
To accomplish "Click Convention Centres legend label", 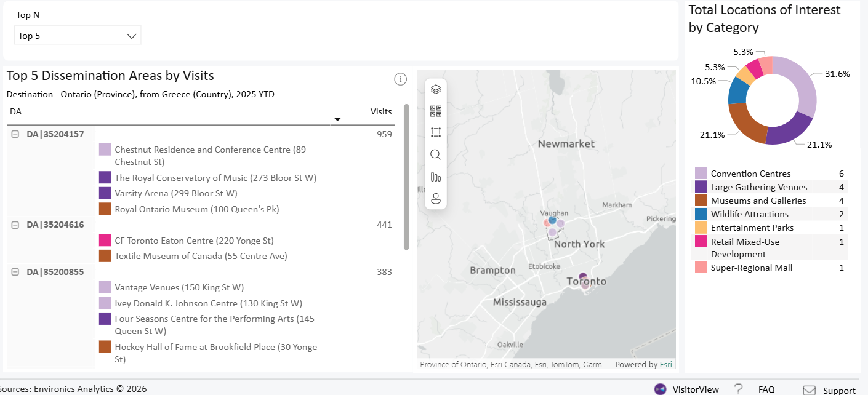I will [750, 174].
